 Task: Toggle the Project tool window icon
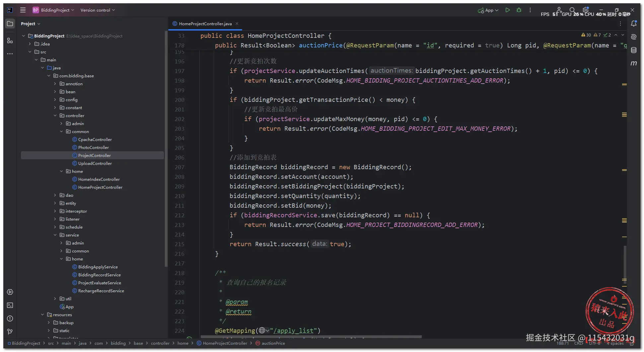(10, 24)
